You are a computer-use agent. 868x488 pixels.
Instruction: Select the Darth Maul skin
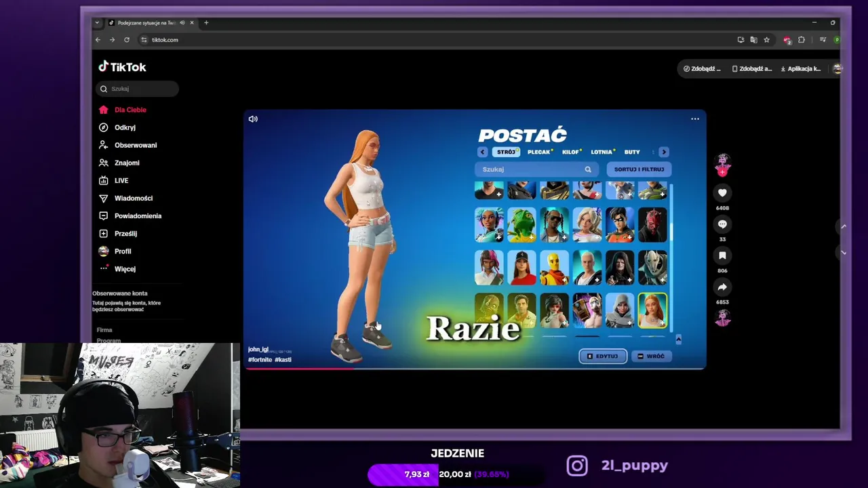pos(652,225)
